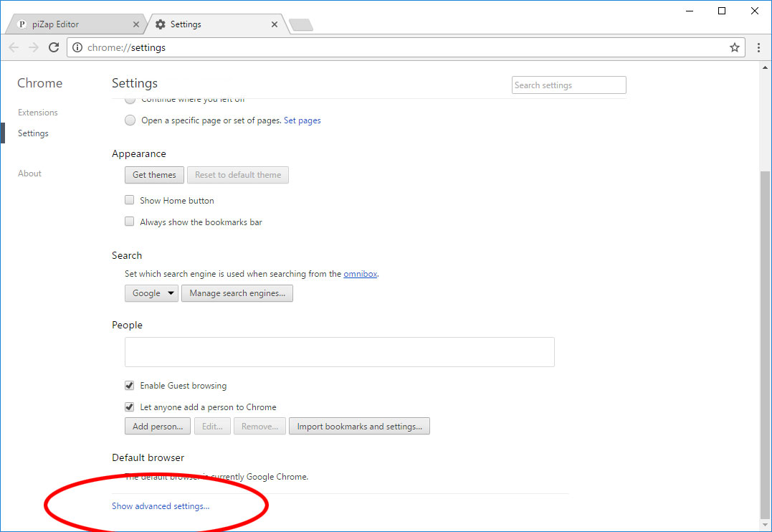Select the open specific pages radio button

pos(130,120)
